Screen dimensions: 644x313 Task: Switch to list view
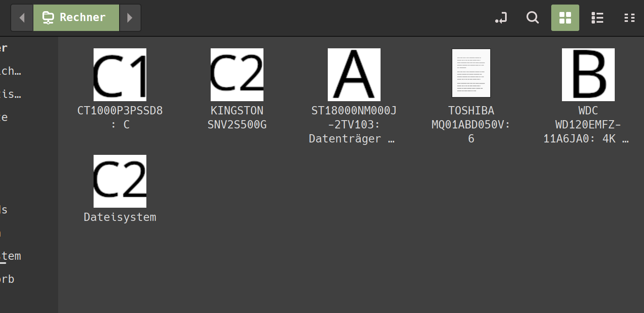pyautogui.click(x=597, y=18)
